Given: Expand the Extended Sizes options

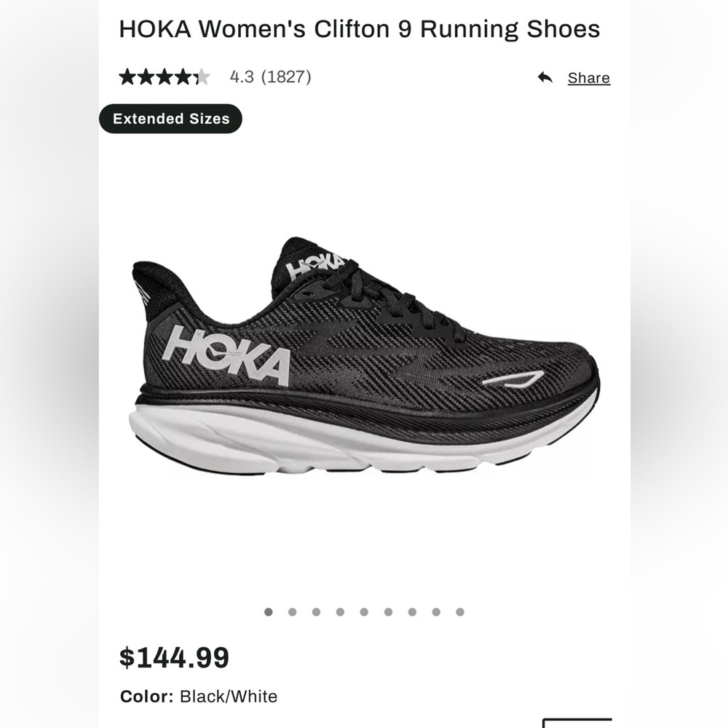Looking at the screenshot, I should click(x=170, y=118).
